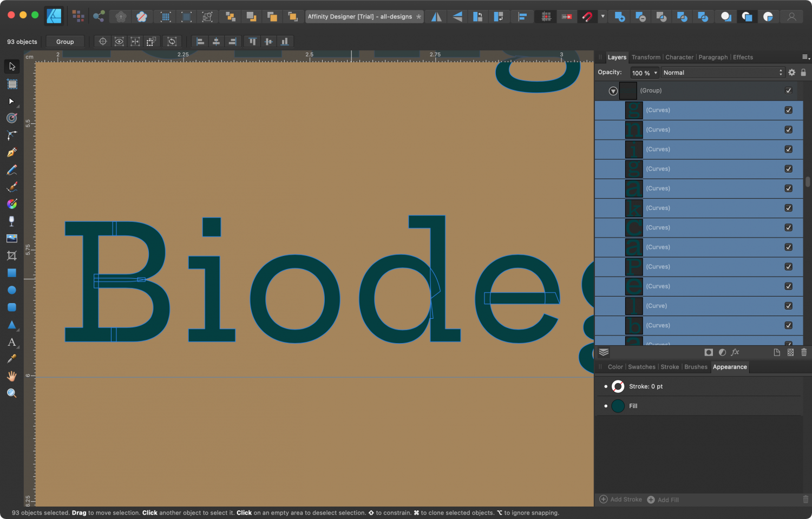Screen dimensions: 812x519
Task: Select the Ellipse shape tool
Action: pyautogui.click(x=11, y=290)
